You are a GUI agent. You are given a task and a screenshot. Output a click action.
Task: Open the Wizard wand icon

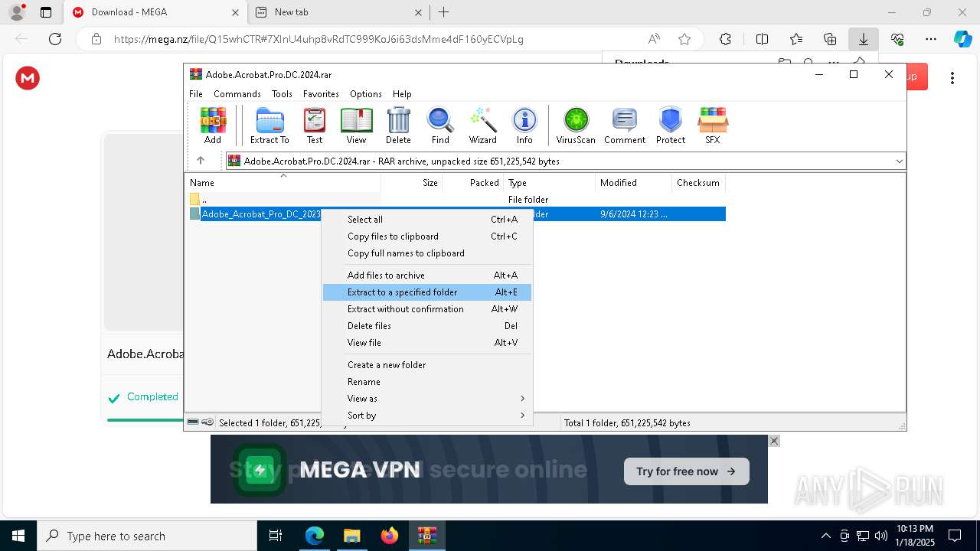tap(482, 126)
